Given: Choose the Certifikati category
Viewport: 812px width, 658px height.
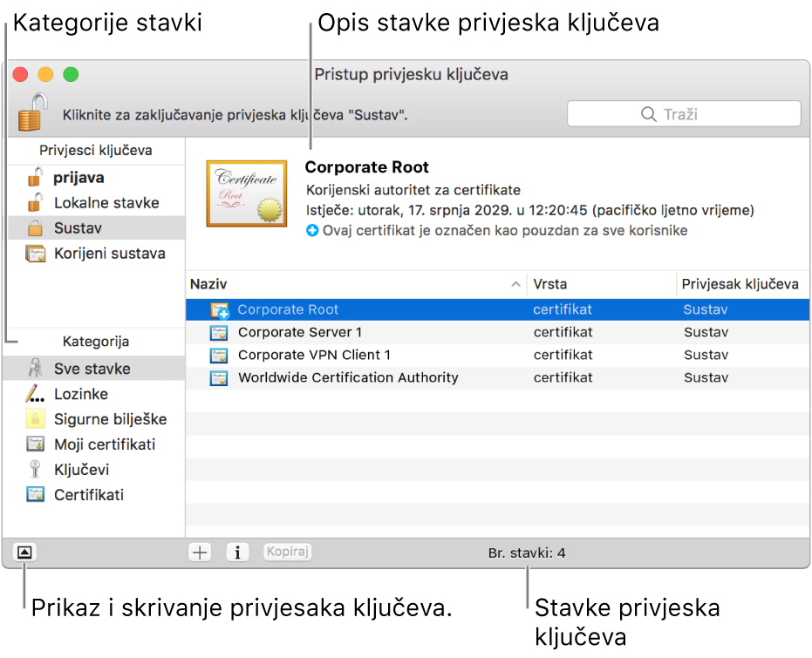Looking at the screenshot, I should pos(93,494).
